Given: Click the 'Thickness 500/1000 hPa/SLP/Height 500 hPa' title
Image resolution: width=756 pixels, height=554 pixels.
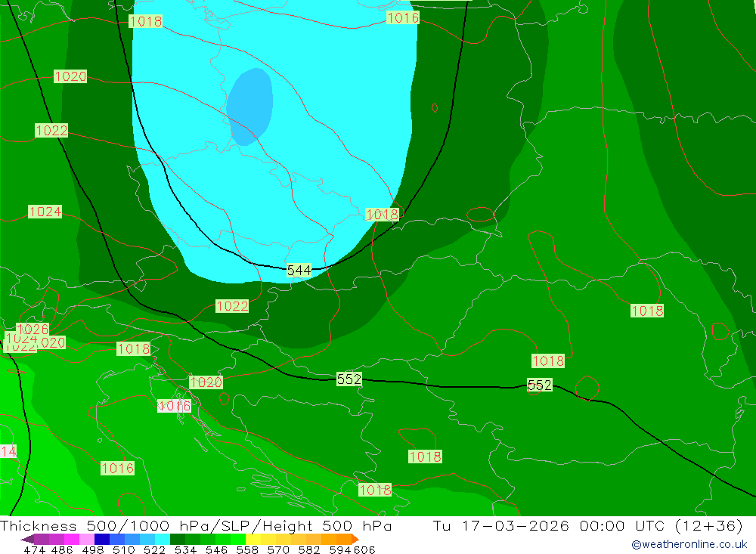Looking at the screenshot, I should [x=196, y=525].
